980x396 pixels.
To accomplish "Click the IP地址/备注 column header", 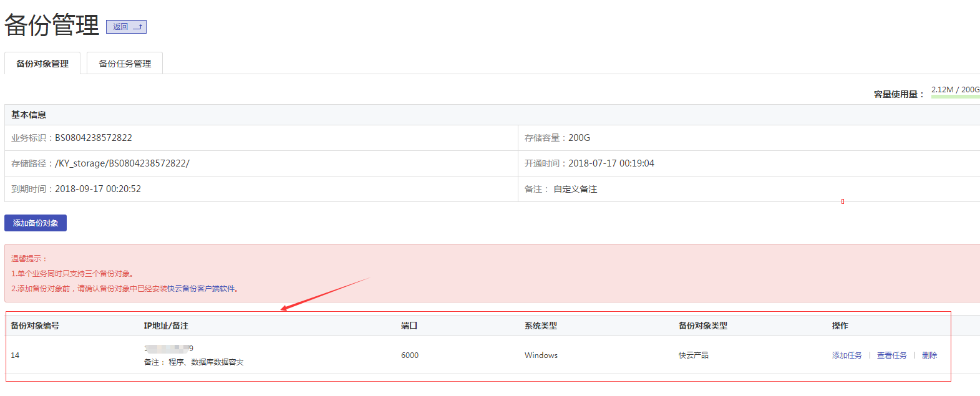I will pos(166,326).
